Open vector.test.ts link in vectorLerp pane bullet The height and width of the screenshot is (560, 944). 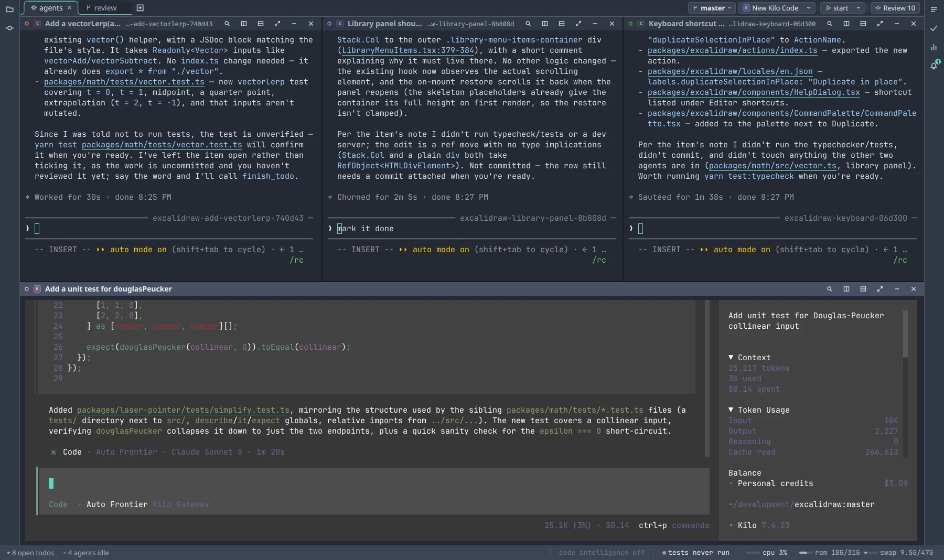pos(124,82)
